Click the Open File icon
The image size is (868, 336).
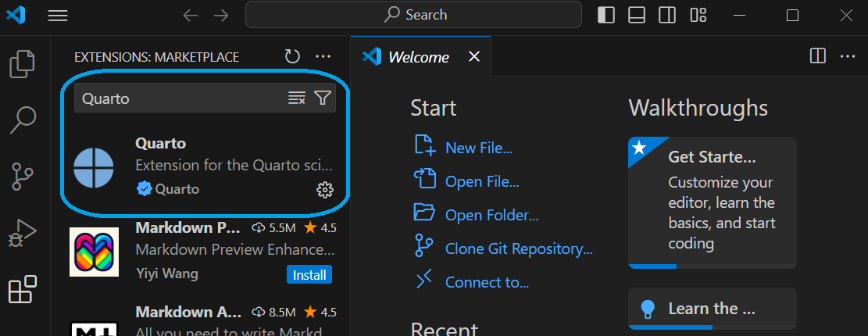coord(424,180)
